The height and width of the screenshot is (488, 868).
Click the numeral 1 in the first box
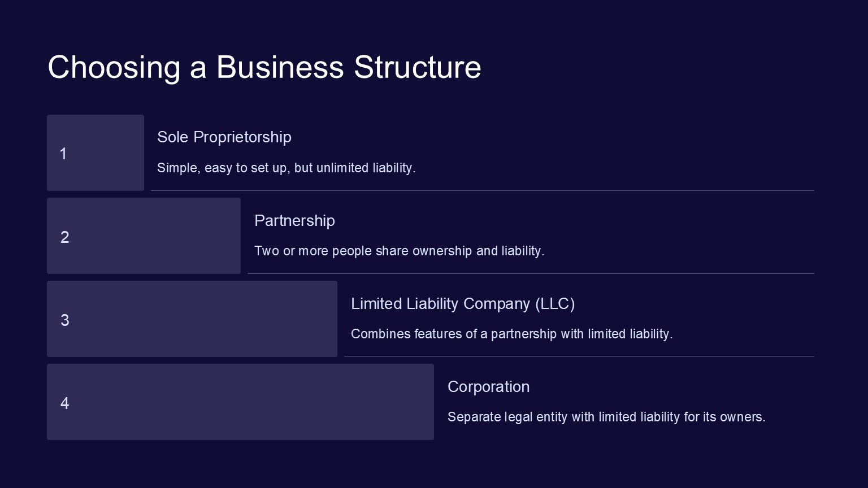coord(63,154)
